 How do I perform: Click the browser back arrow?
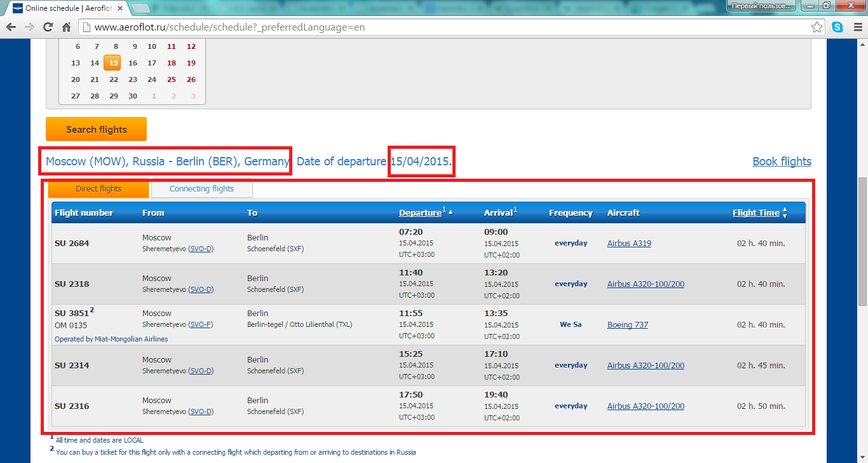tap(10, 27)
